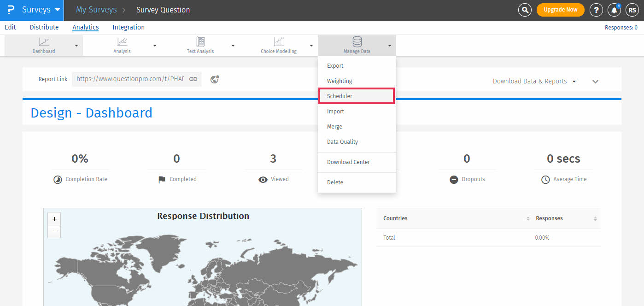Open the Text Analysis icon
The width and height of the screenshot is (644, 306).
tap(200, 42)
